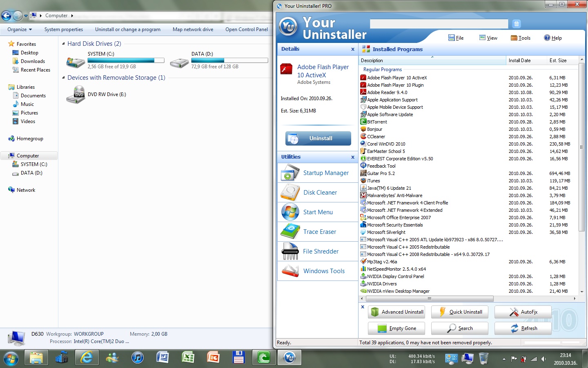Click Organize menu in Explorer toolbar
This screenshot has height=368, width=588.
[x=20, y=29]
